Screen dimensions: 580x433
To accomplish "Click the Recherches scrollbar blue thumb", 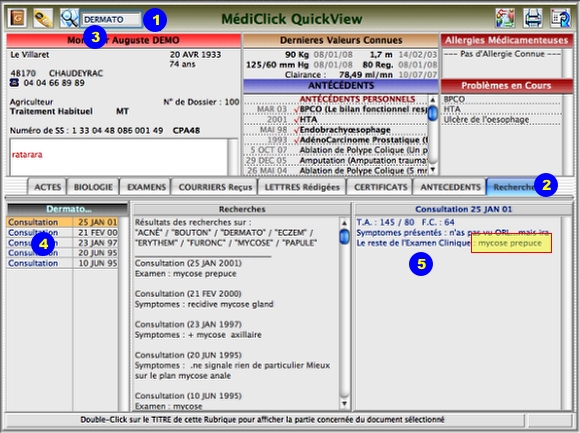I will tap(344, 237).
